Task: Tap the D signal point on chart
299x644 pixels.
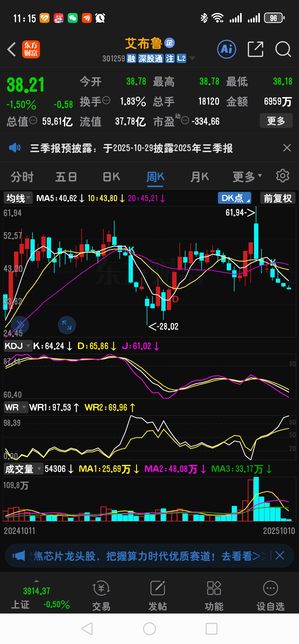Action: coord(175,299)
